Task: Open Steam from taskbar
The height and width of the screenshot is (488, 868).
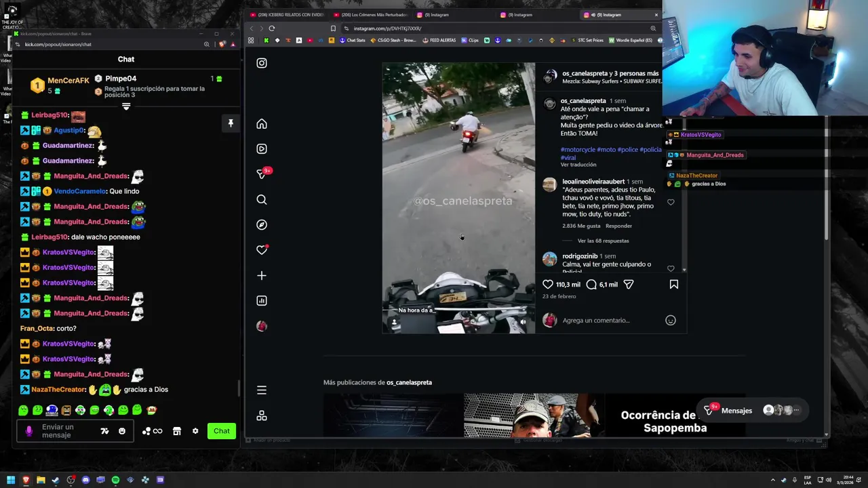Action: click(x=56, y=480)
